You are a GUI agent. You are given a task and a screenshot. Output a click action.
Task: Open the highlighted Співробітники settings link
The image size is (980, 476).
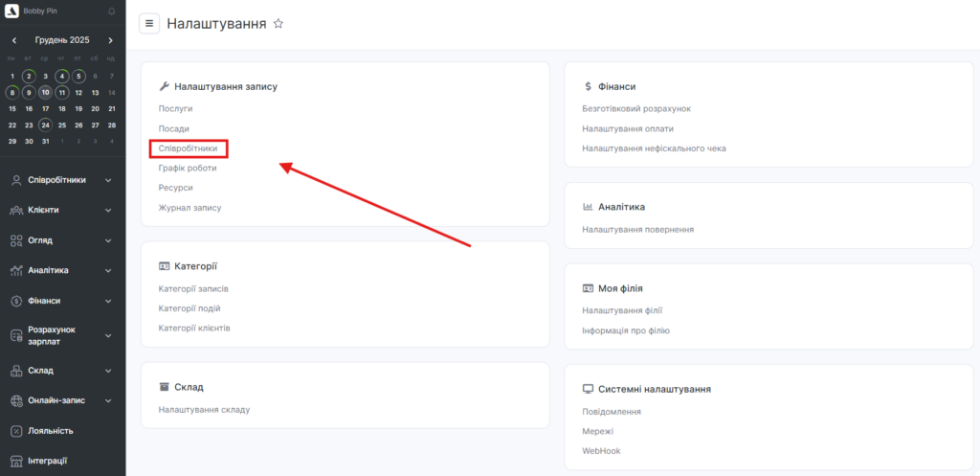tap(189, 148)
